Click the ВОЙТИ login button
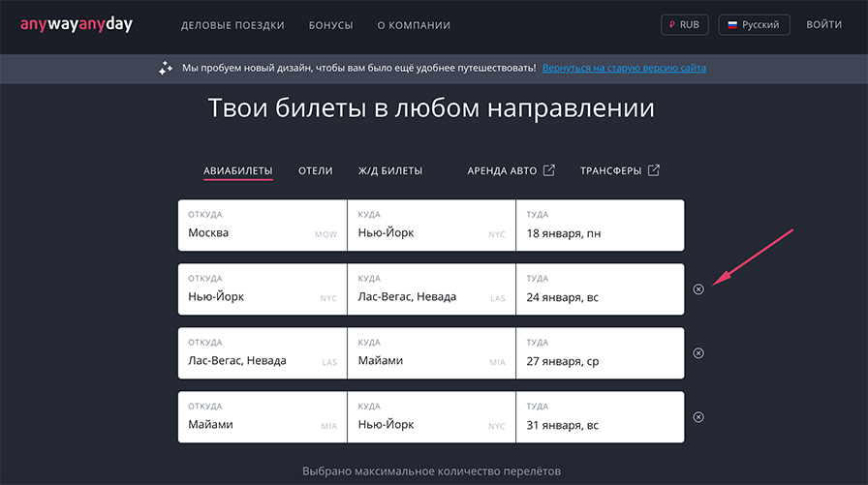The image size is (868, 485). pyautogui.click(x=823, y=25)
